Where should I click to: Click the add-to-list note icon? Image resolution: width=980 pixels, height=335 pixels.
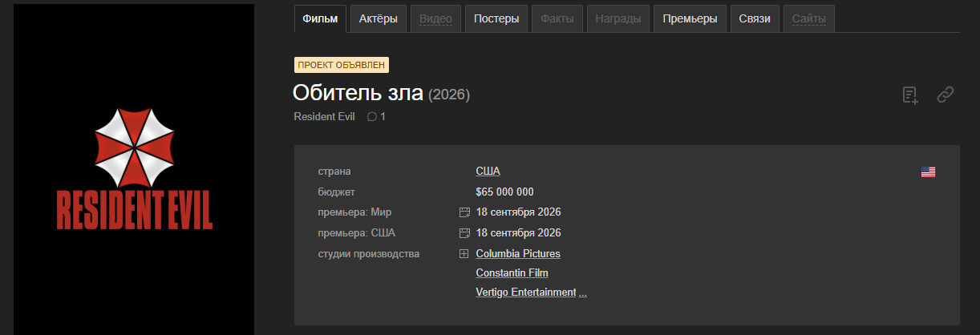point(909,95)
